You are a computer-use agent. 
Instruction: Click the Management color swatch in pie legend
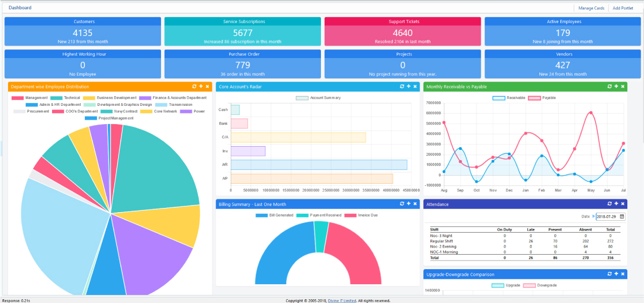pyautogui.click(x=17, y=98)
